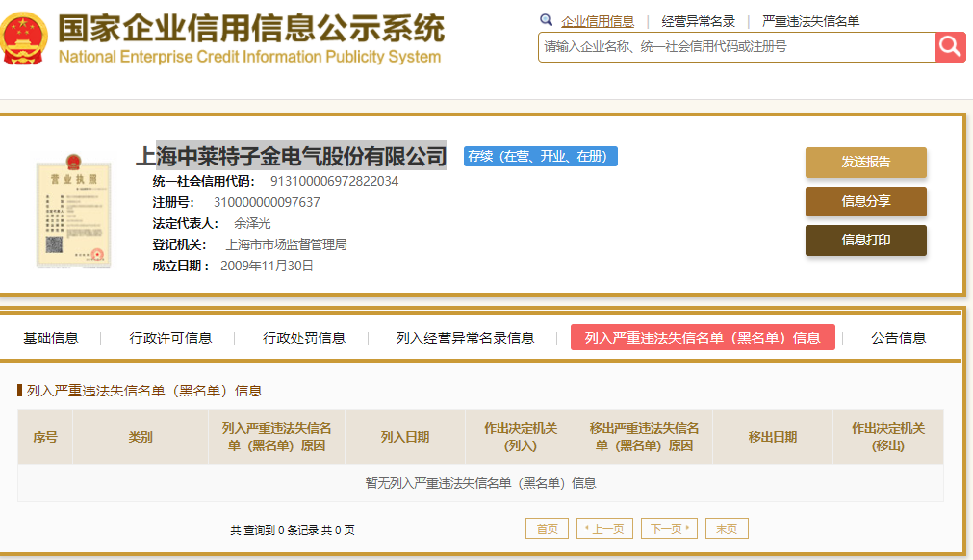
Task: Open the business license thumbnail
Action: pyautogui.click(x=74, y=211)
